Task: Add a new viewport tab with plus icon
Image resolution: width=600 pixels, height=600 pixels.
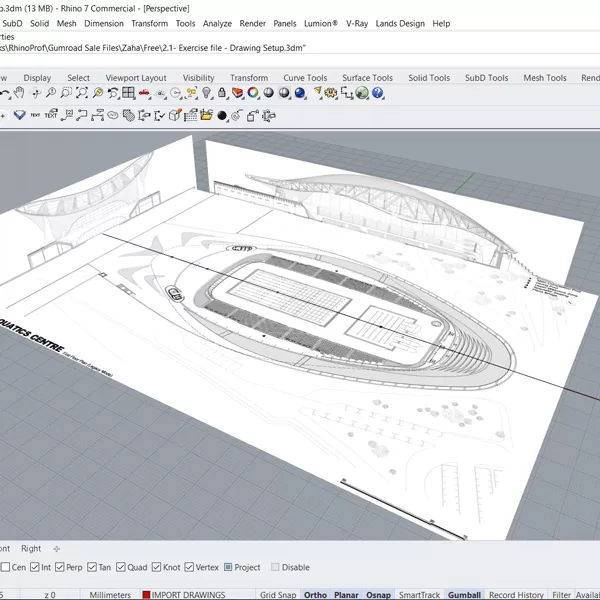Action: [57, 549]
